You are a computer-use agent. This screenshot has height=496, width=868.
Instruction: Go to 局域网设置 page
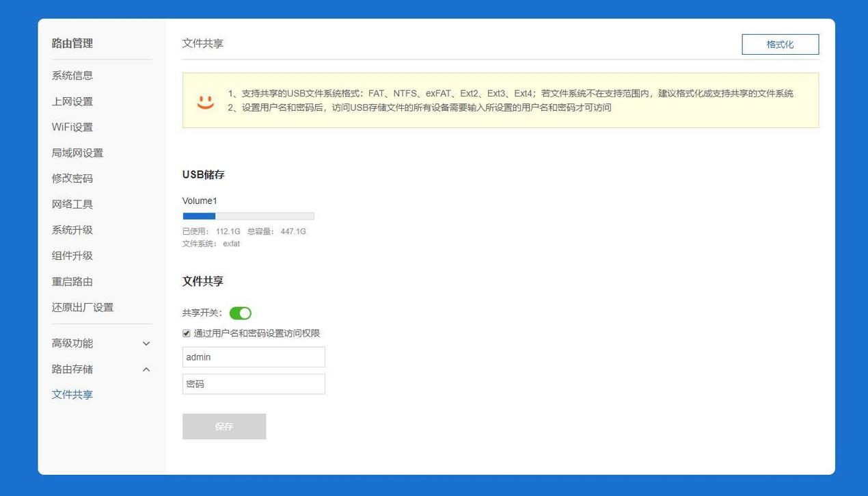pyautogui.click(x=77, y=153)
